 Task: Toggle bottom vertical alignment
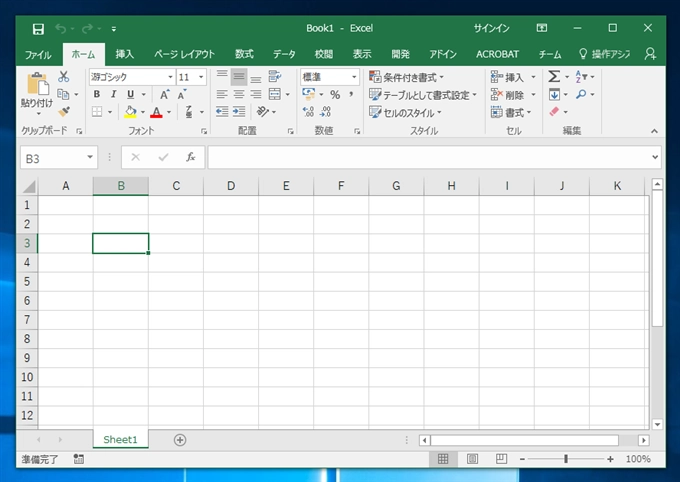click(256, 77)
